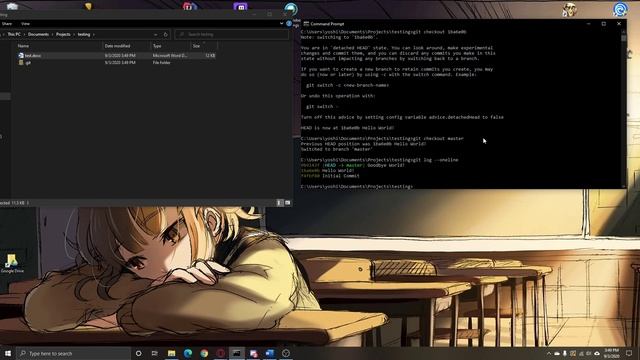Viewport: 640px width, 360px height.
Task: Open the Share tab in File Explorer
Action: 7,24
